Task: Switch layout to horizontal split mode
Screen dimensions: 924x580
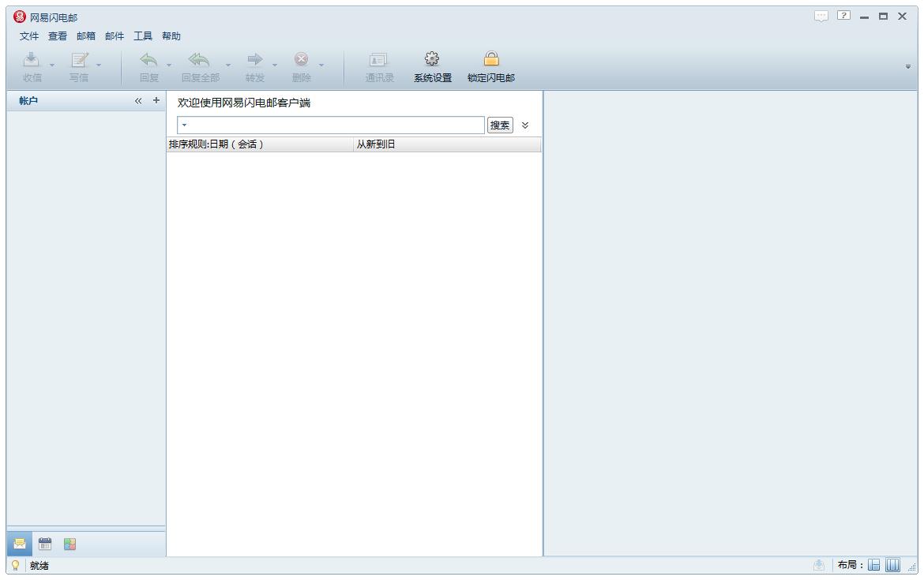Action: 873,564
